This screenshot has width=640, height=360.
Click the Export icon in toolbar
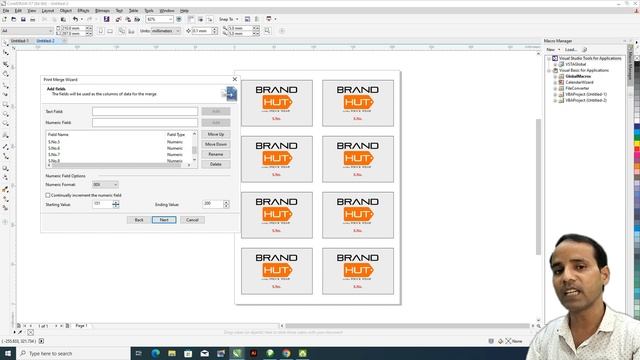tap(128, 19)
